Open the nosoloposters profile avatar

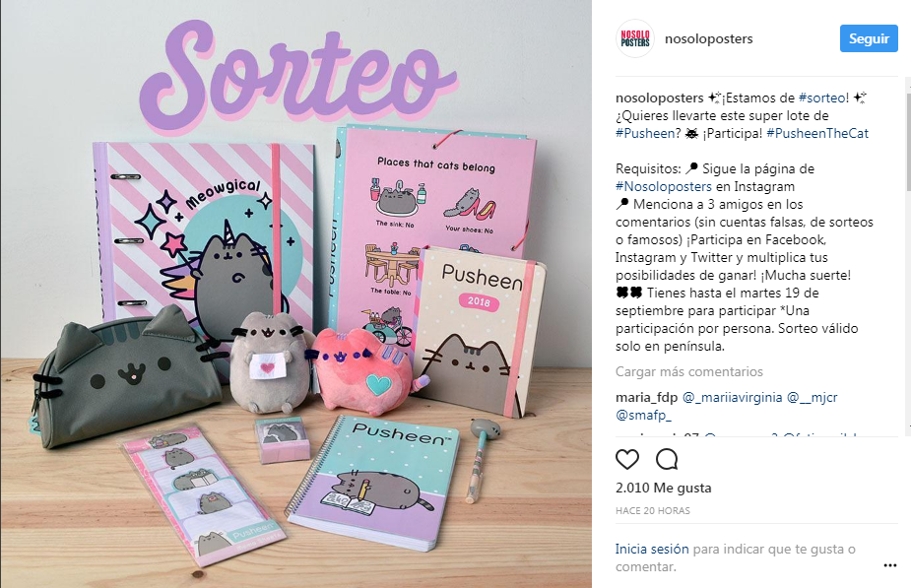[635, 38]
